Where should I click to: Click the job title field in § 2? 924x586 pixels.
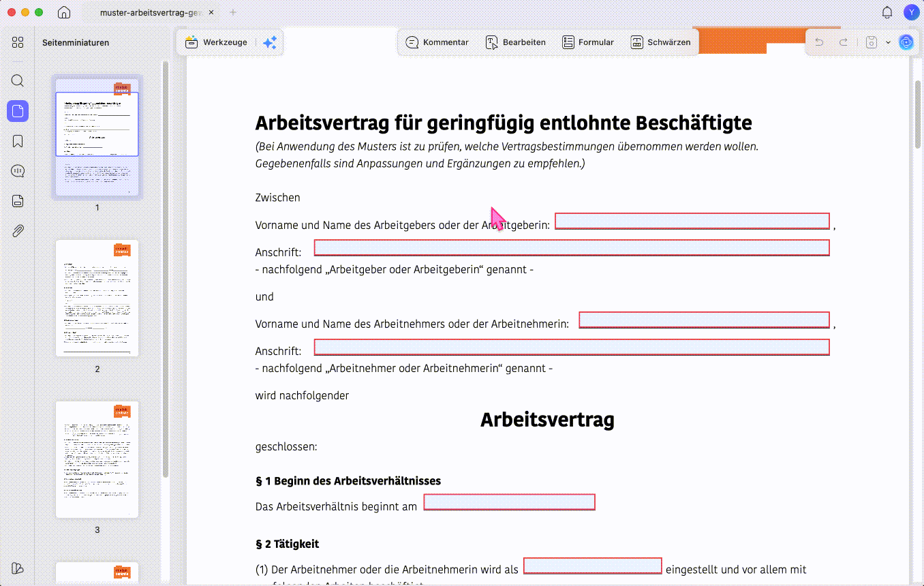[592, 566]
